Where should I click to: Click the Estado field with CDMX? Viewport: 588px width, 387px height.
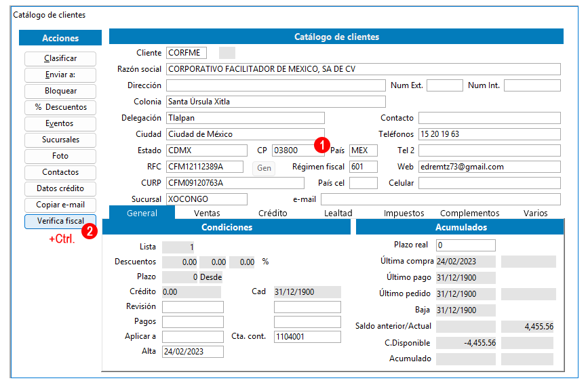[x=207, y=150]
